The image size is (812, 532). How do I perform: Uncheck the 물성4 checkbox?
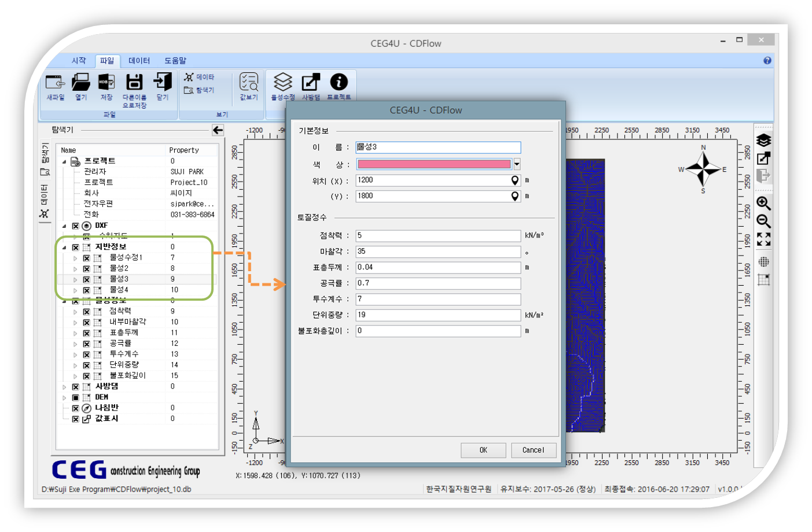tap(86, 290)
